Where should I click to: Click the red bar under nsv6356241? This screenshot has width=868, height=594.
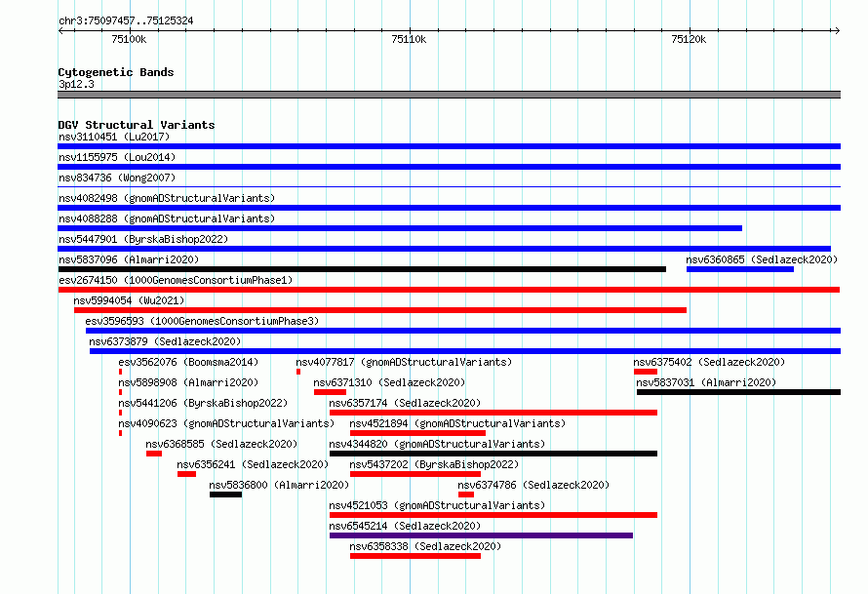pyautogui.click(x=186, y=474)
